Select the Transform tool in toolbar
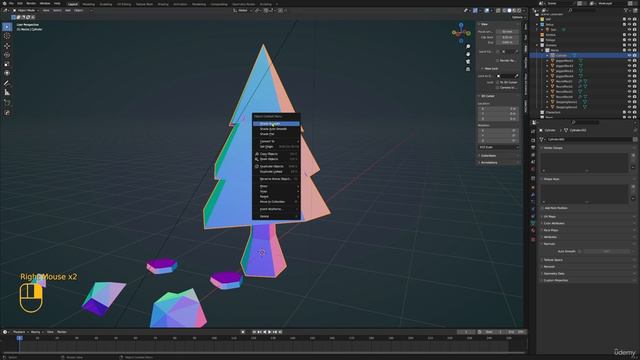 click(x=7, y=73)
